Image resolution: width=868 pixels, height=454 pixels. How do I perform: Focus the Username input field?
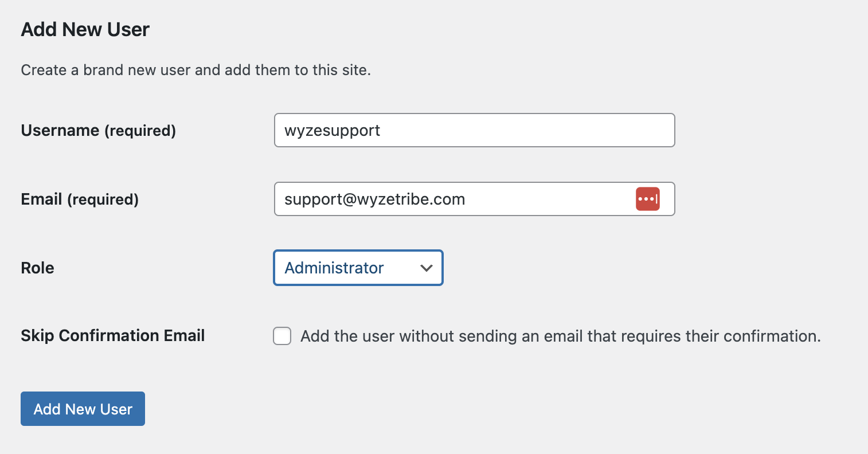click(474, 130)
